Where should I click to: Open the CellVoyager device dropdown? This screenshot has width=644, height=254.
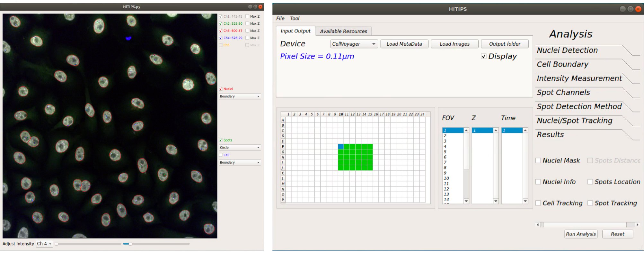tap(354, 44)
